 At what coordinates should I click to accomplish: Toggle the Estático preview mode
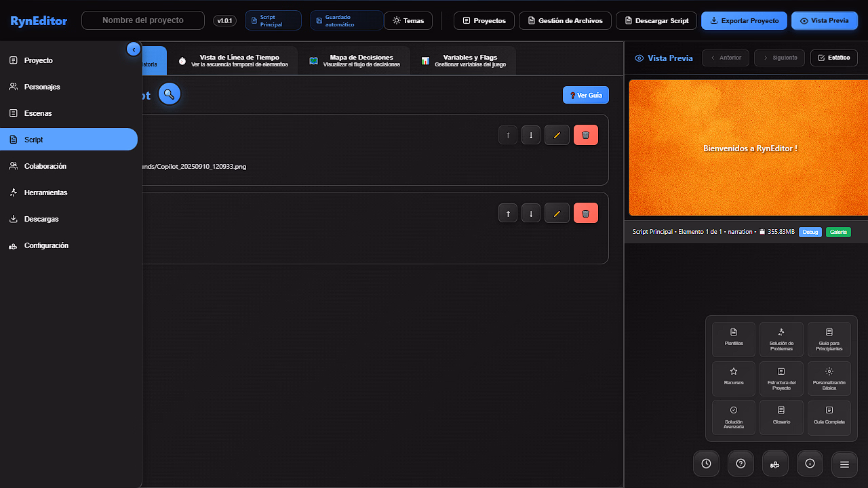tap(833, 58)
